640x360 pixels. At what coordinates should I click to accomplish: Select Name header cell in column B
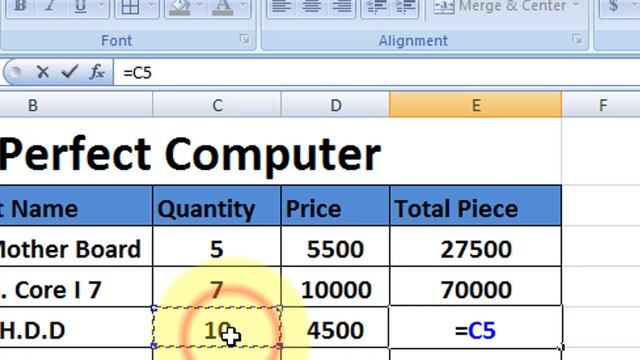tap(76, 206)
